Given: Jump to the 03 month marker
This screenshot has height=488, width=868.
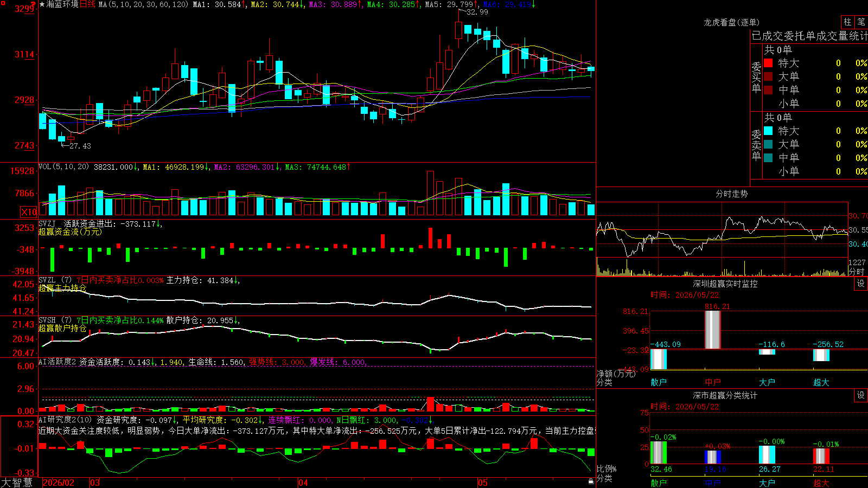Looking at the screenshot, I should click(x=95, y=483).
